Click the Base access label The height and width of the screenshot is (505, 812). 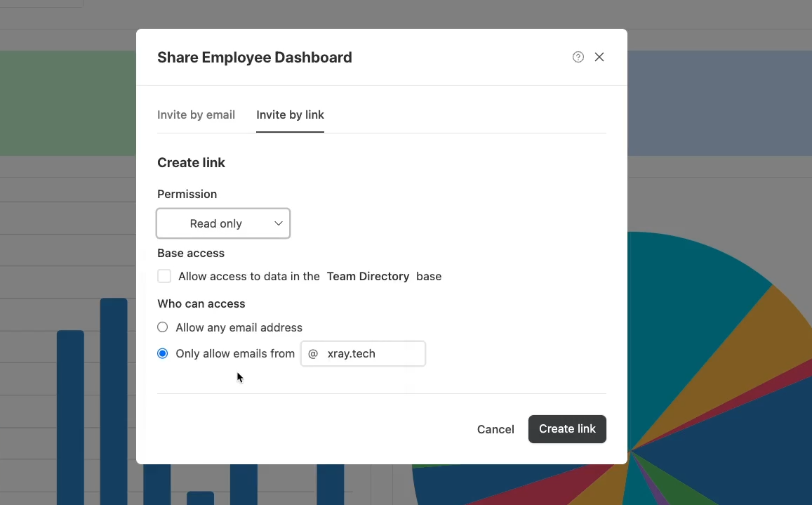click(191, 253)
